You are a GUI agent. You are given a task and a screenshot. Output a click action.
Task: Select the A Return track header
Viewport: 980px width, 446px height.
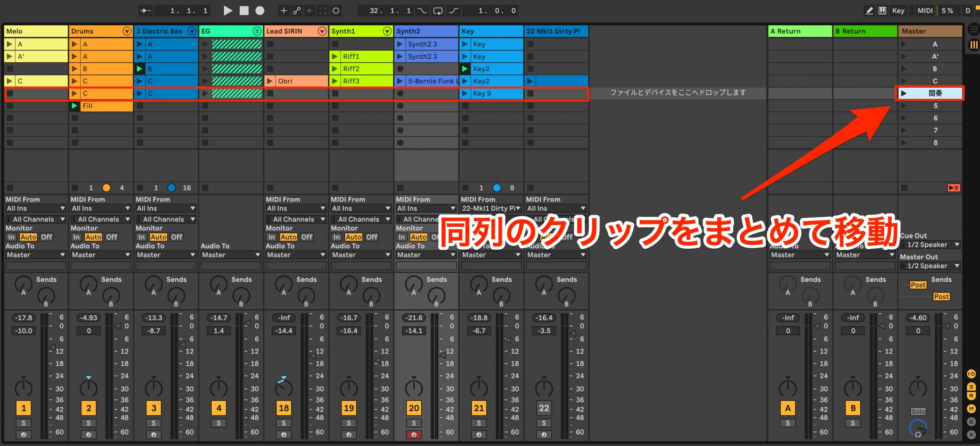tap(800, 31)
